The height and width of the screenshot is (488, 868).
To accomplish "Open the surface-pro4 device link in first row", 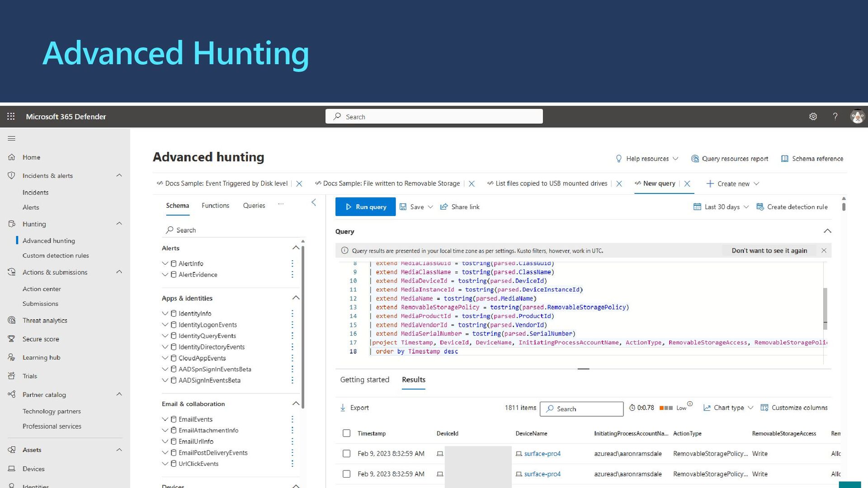I will click(542, 454).
